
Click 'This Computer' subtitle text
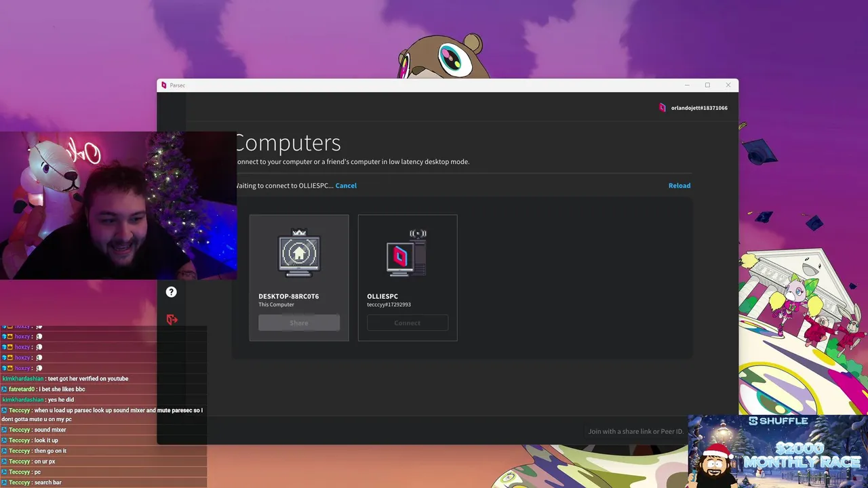276,304
